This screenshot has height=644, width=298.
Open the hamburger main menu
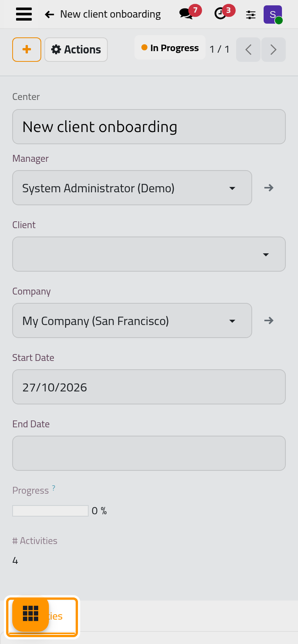pos(24,14)
